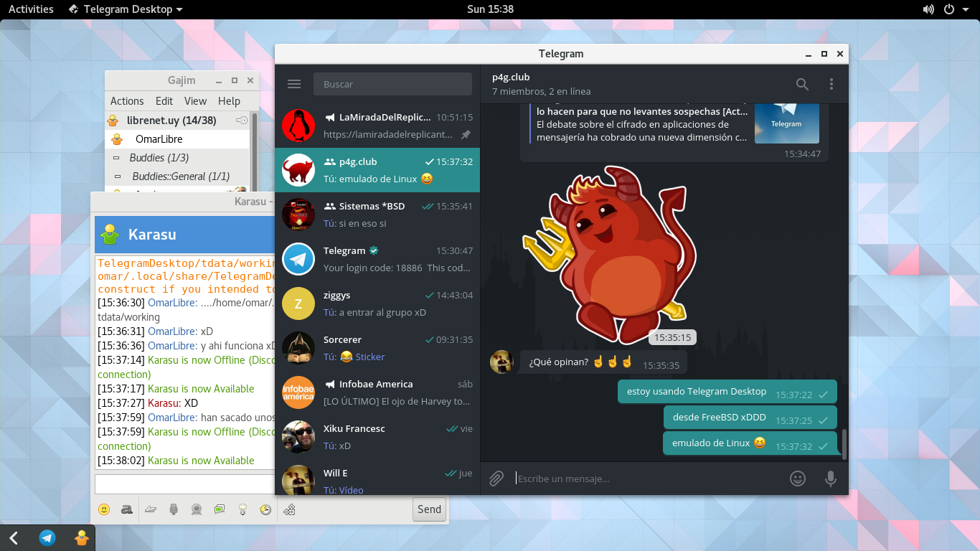
Task: Collapse the Buddies (1/3) group
Action: click(116, 158)
